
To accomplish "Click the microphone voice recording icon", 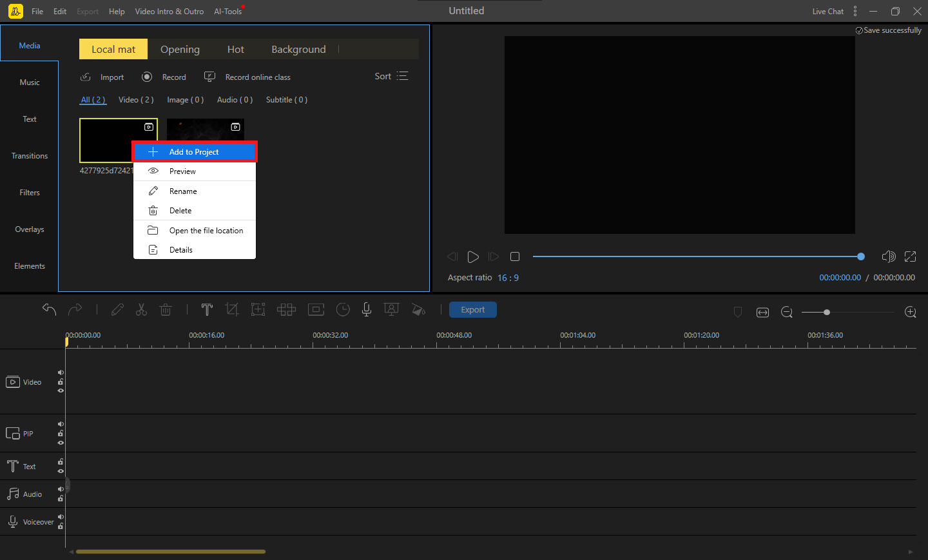I will pos(367,310).
